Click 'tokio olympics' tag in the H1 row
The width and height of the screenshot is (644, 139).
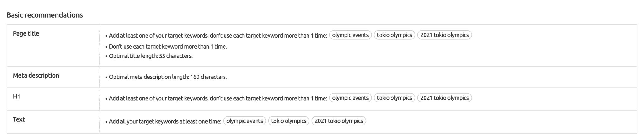(394, 98)
